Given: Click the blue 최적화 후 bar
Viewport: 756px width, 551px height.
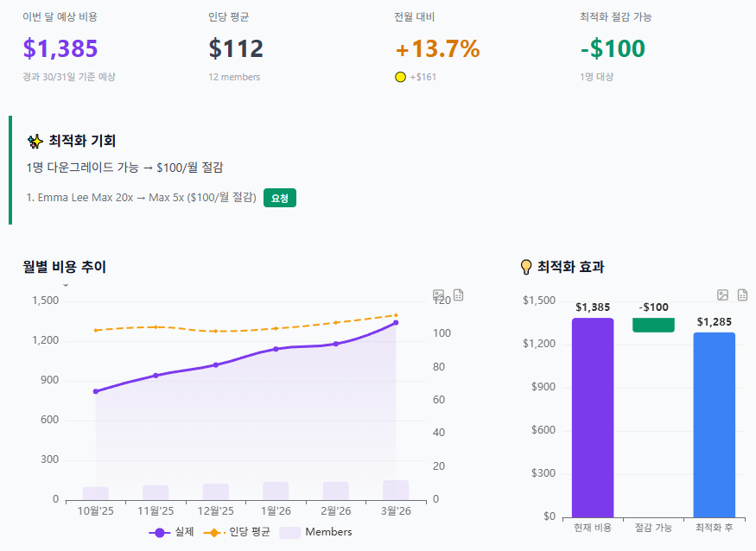Looking at the screenshot, I should [714, 424].
